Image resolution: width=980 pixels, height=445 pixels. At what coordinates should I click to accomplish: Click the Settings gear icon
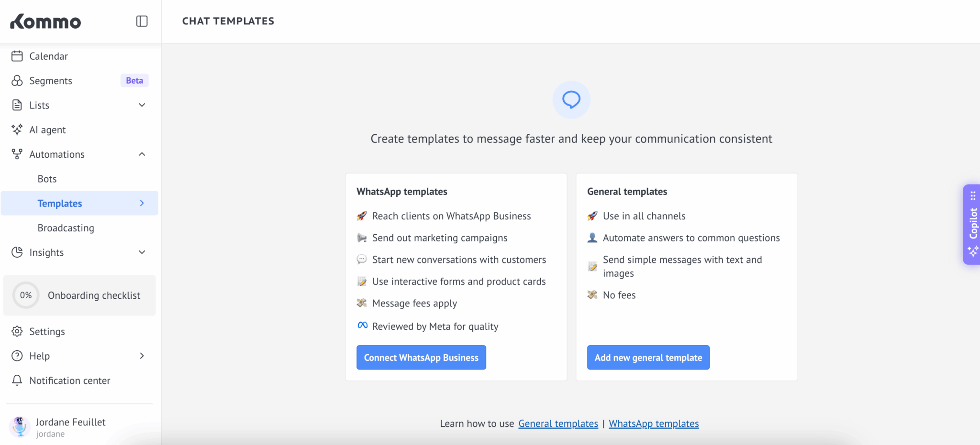coord(17,331)
